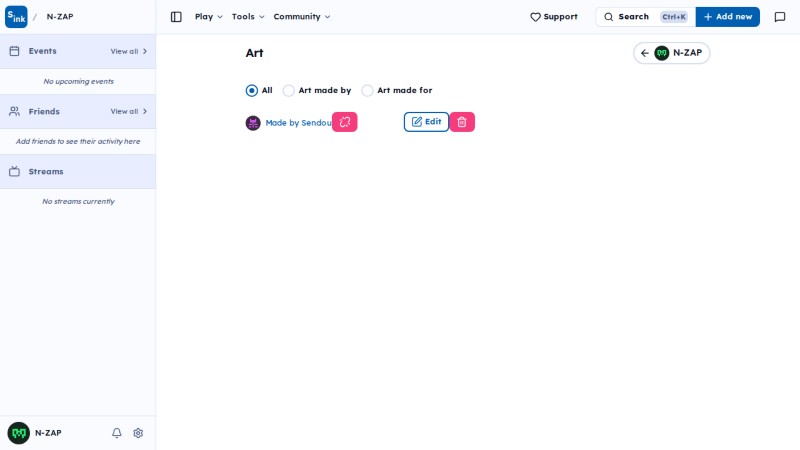Open settings with the gear icon

pyautogui.click(x=138, y=433)
